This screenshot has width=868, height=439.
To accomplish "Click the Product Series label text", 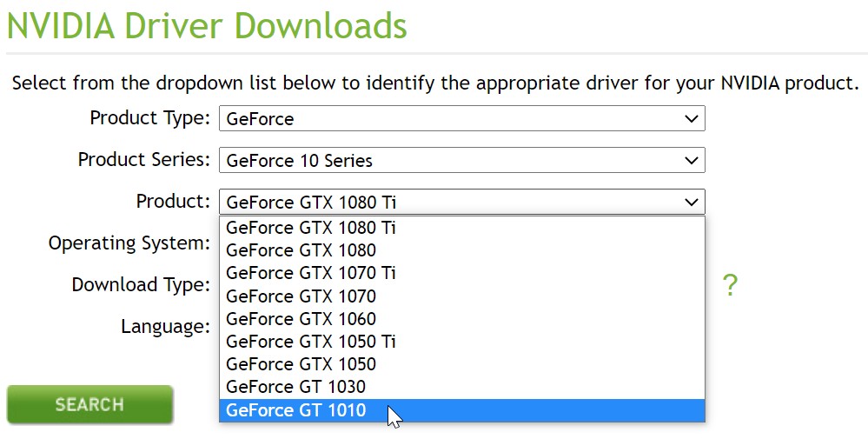I will pos(144,160).
